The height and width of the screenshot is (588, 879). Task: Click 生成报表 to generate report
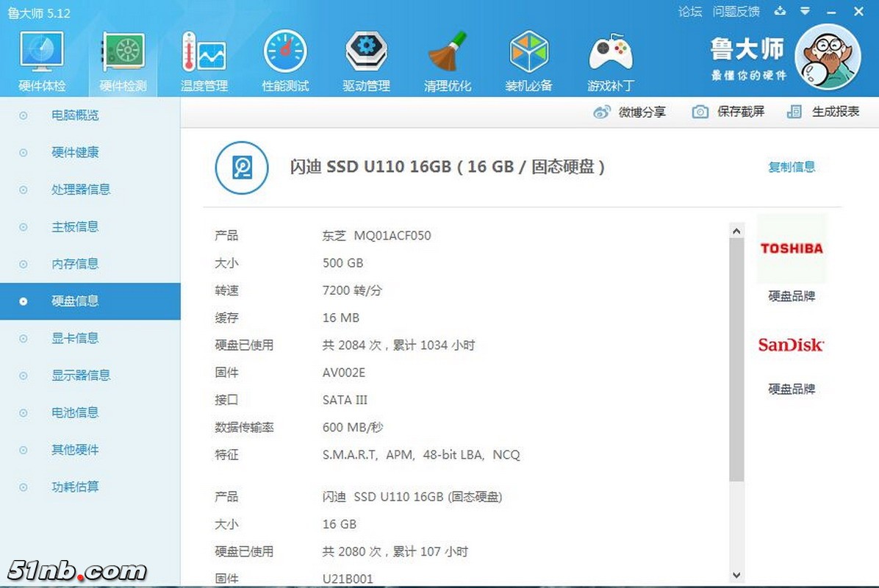(823, 112)
